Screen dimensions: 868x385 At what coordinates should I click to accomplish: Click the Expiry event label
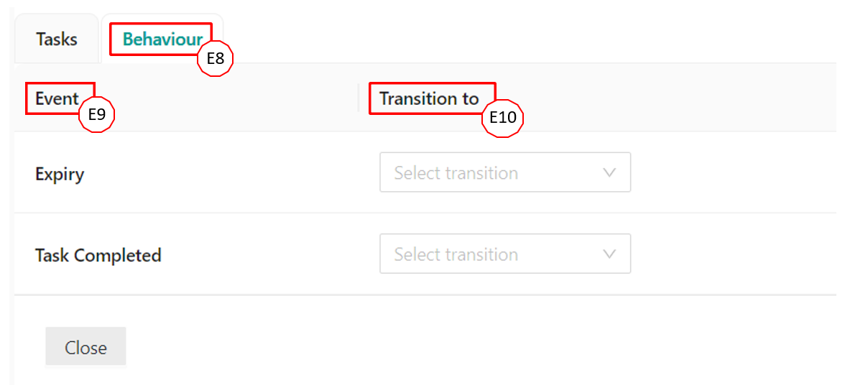tap(60, 174)
